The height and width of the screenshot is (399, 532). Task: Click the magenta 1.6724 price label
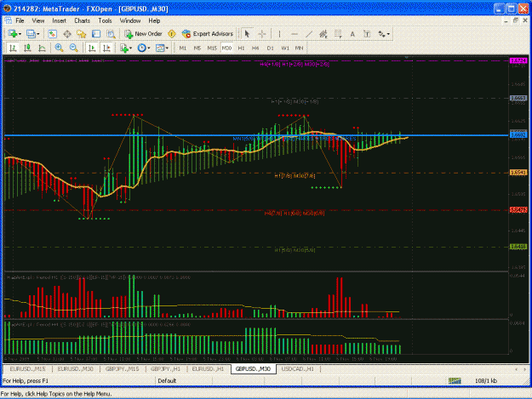point(518,60)
